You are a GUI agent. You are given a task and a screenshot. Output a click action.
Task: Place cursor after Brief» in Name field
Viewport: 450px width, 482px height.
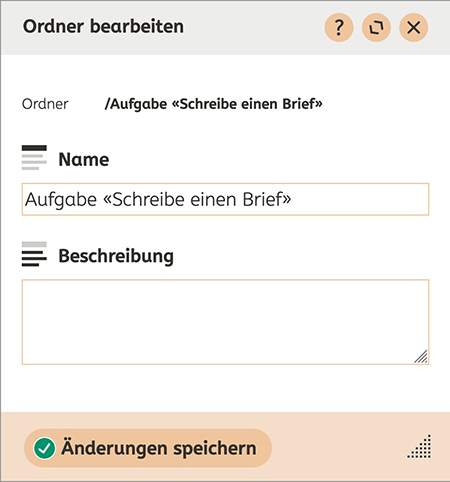click(x=293, y=199)
